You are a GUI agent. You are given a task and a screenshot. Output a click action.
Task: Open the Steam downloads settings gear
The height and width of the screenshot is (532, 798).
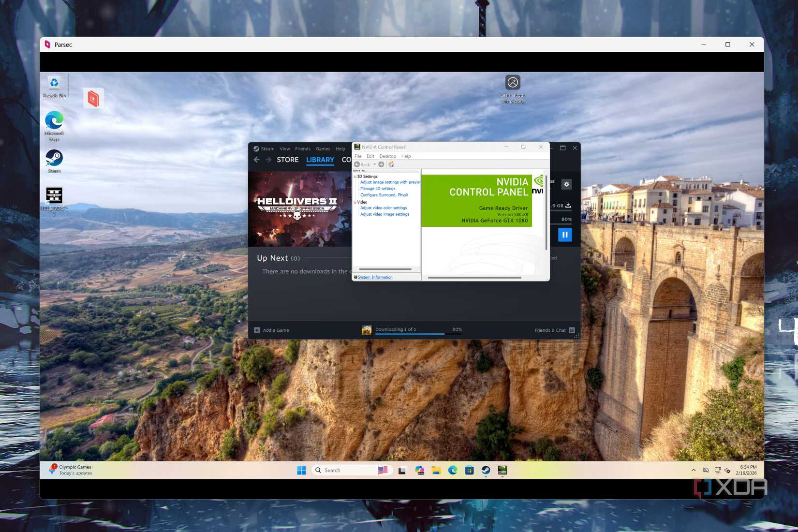[x=566, y=184]
